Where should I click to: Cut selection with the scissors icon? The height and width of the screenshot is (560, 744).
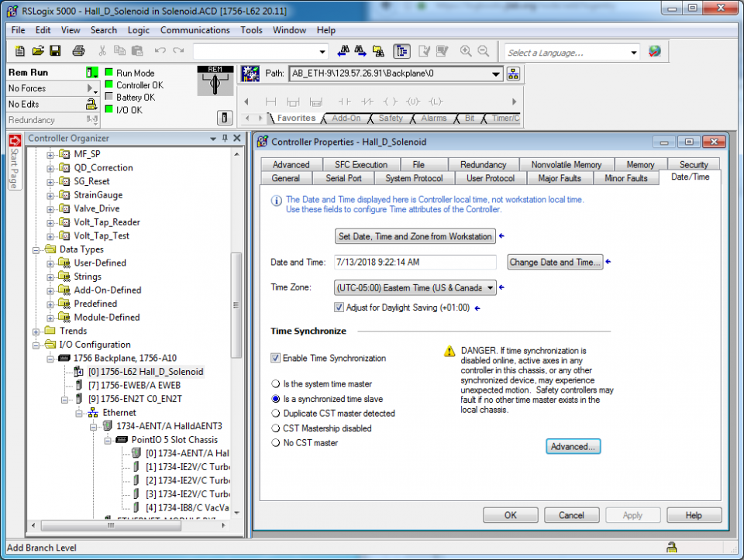tap(102, 51)
